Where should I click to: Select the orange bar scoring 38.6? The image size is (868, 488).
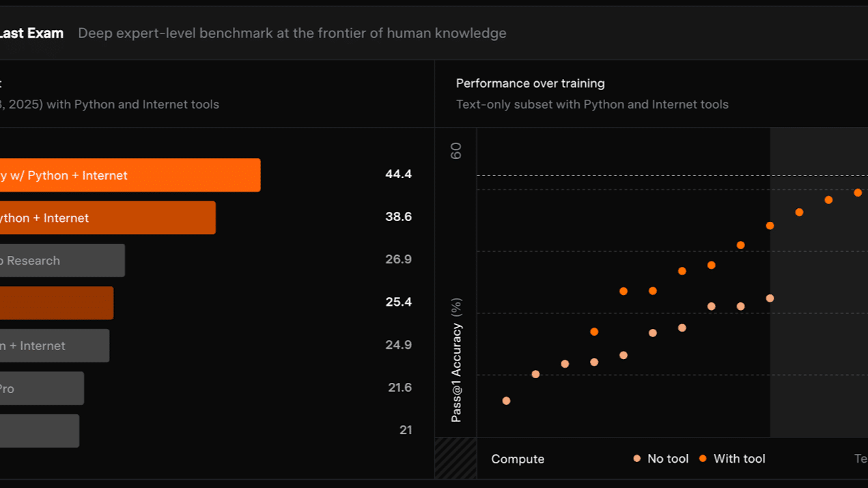point(107,218)
